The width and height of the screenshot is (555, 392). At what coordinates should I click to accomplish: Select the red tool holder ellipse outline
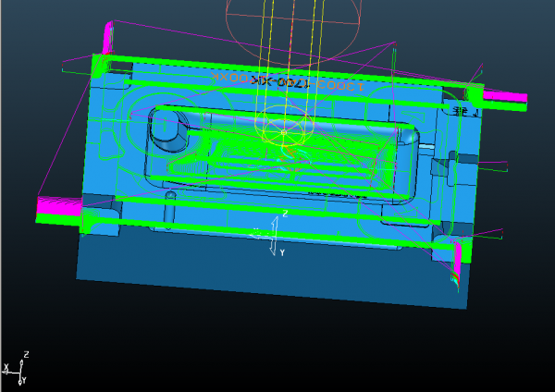click(293, 27)
